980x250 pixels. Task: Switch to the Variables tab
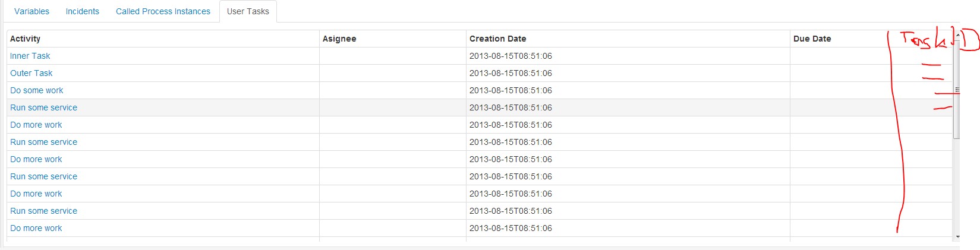click(31, 11)
